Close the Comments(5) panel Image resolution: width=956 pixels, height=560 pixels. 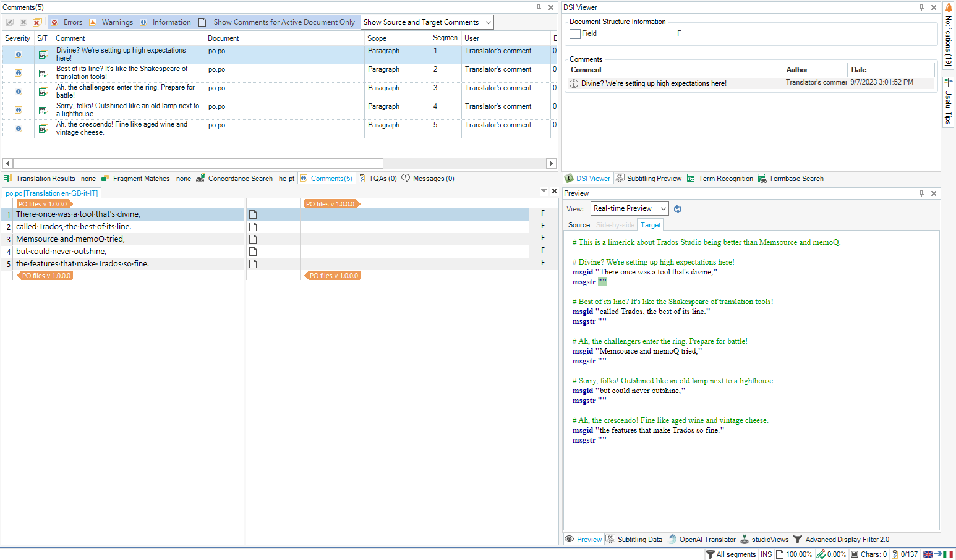coord(551,7)
